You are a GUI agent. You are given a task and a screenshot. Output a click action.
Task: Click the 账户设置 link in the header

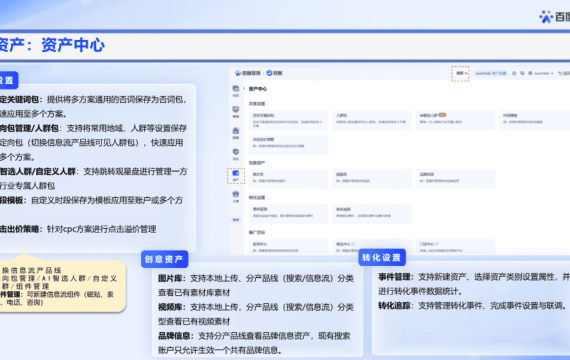pyautogui.click(x=499, y=73)
